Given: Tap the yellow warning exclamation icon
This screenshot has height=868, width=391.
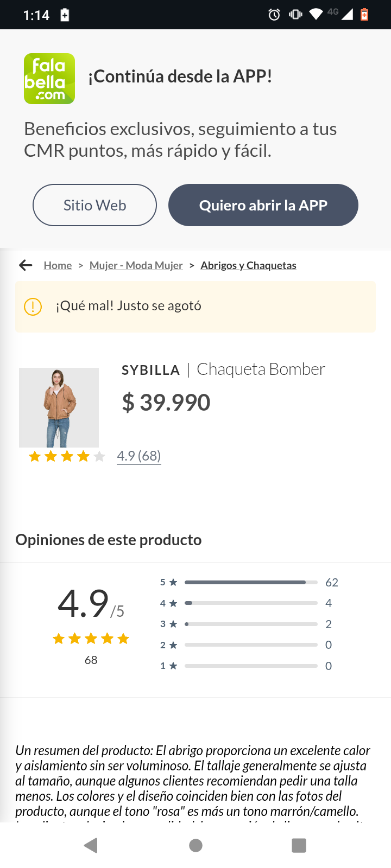Looking at the screenshot, I should 33,307.
